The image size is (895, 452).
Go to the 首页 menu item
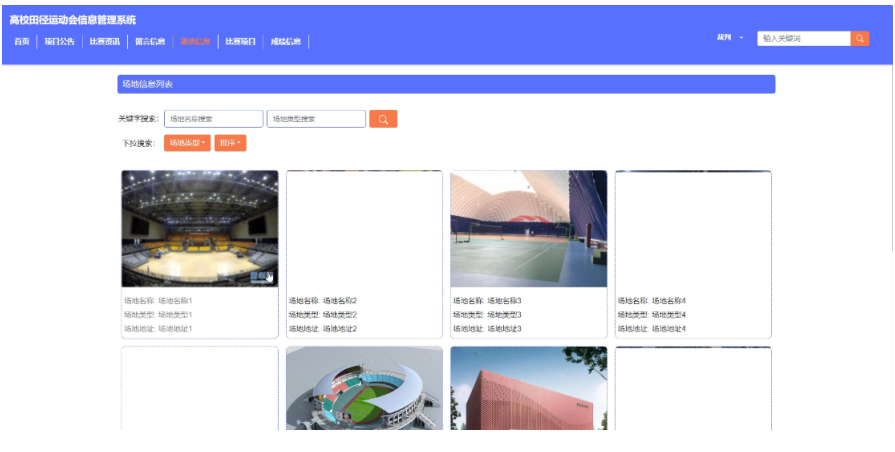(x=22, y=42)
